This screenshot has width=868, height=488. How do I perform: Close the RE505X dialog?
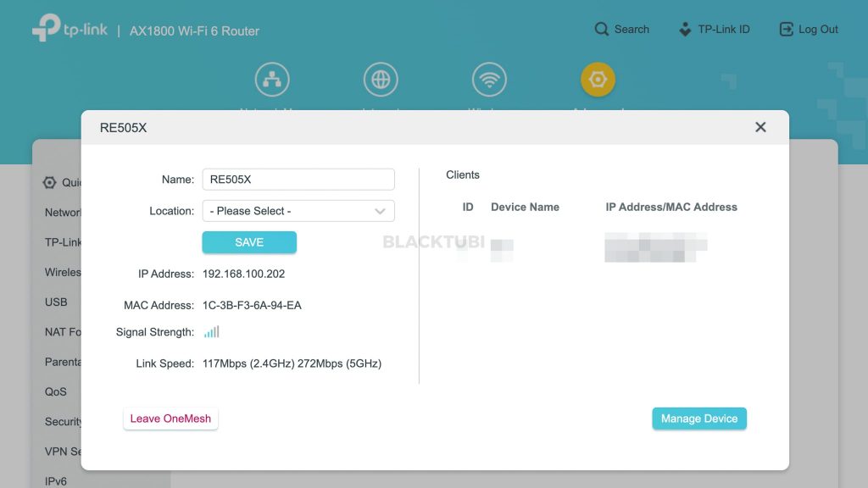760,127
